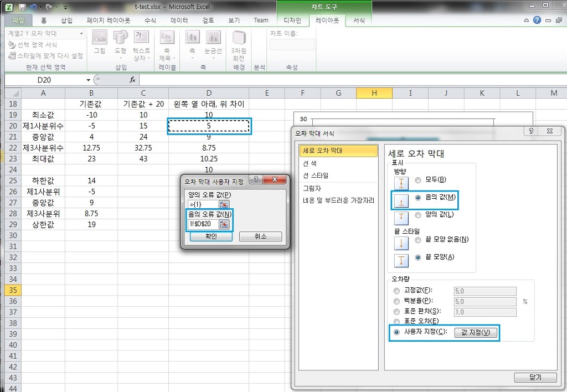Click the 음의 오류 값 input field
Viewport: 567px width, 392px height.
point(203,224)
